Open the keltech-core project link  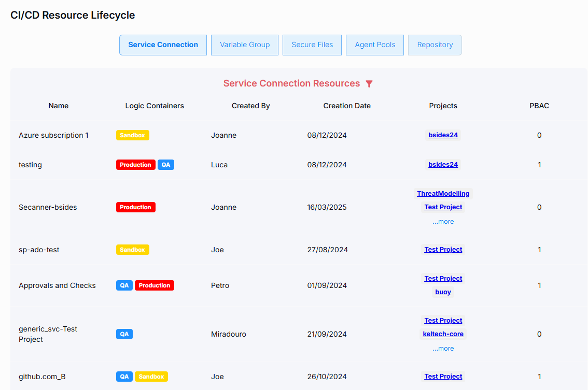tap(443, 334)
